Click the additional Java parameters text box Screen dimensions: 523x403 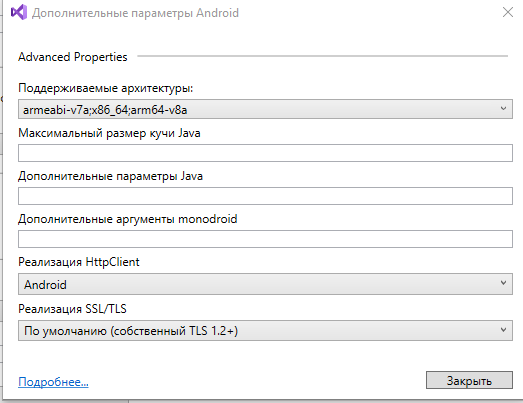click(265, 196)
